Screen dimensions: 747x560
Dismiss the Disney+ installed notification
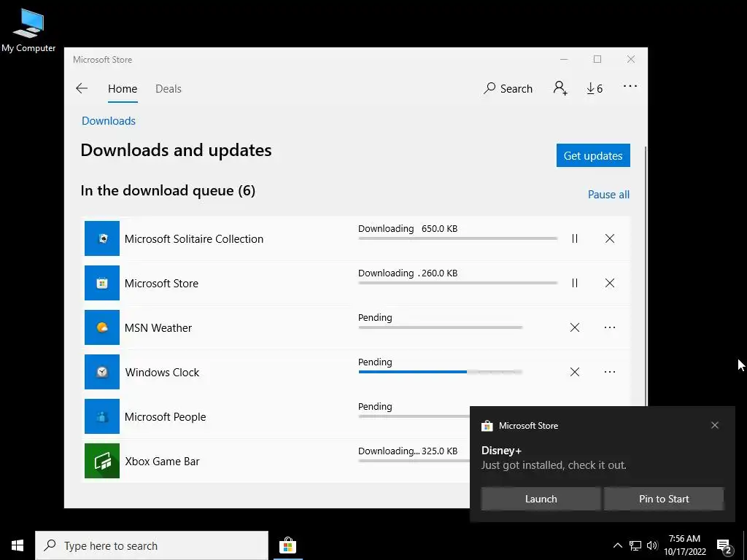coord(715,425)
